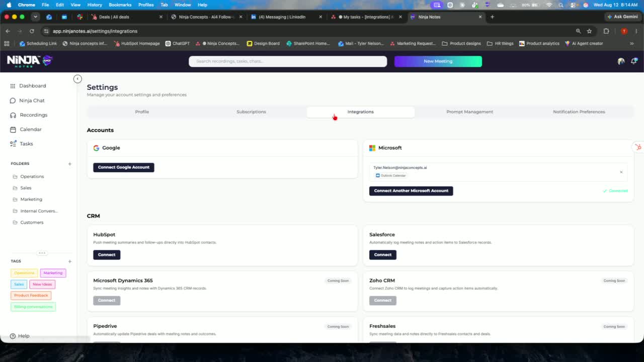The width and height of the screenshot is (644, 362).
Task: Start a New Meeting
Action: click(438, 61)
